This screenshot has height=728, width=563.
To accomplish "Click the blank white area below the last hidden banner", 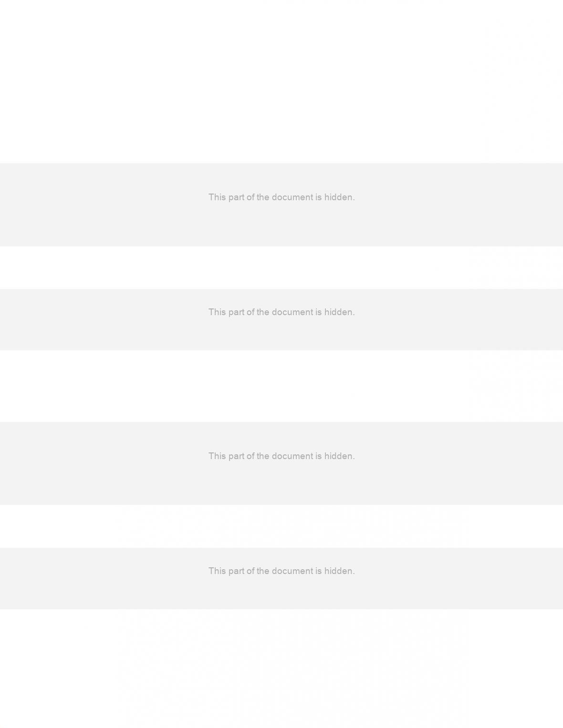I will 281,668.
